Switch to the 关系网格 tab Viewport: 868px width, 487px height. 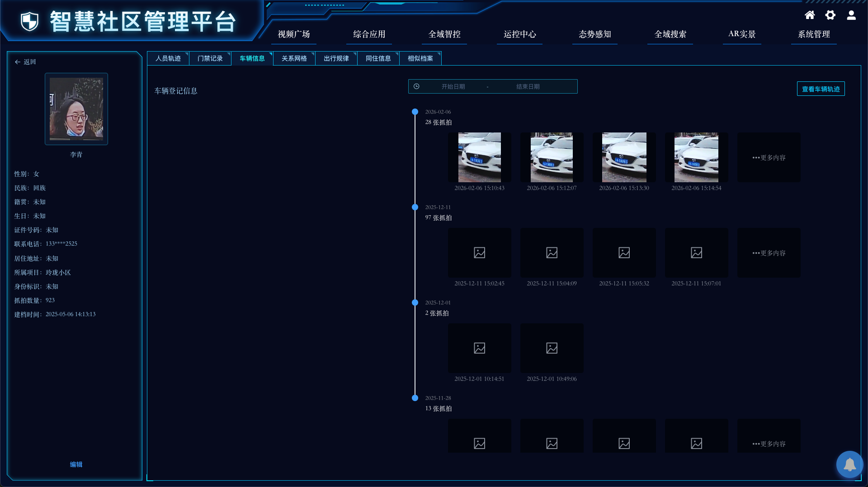(294, 58)
